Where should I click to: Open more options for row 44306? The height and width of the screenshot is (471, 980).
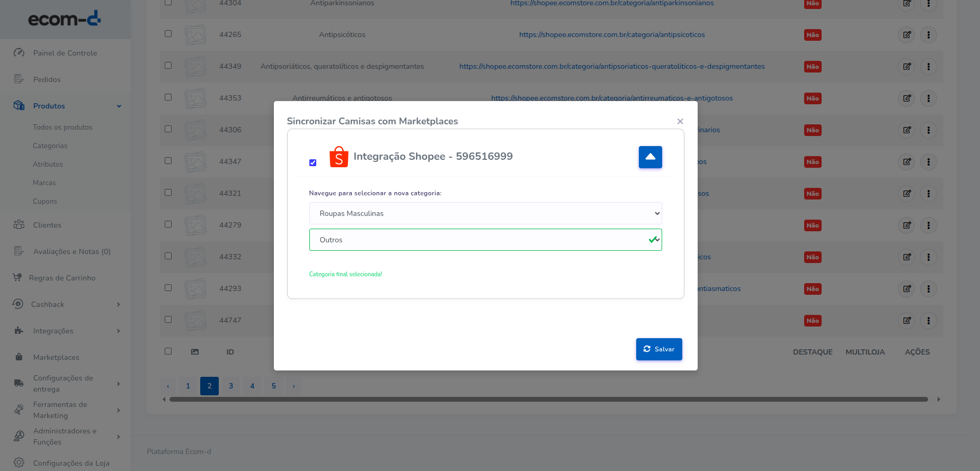coord(928,130)
